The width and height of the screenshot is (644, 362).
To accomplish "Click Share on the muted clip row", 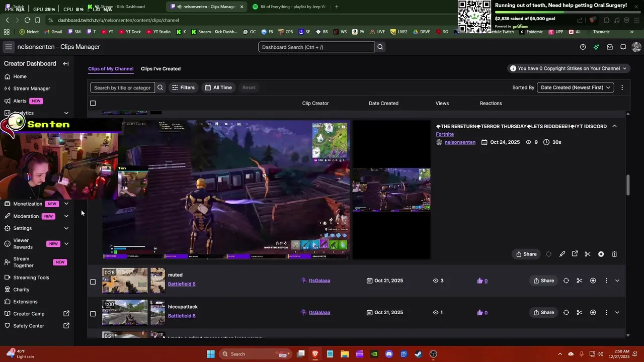I will click(x=543, y=281).
